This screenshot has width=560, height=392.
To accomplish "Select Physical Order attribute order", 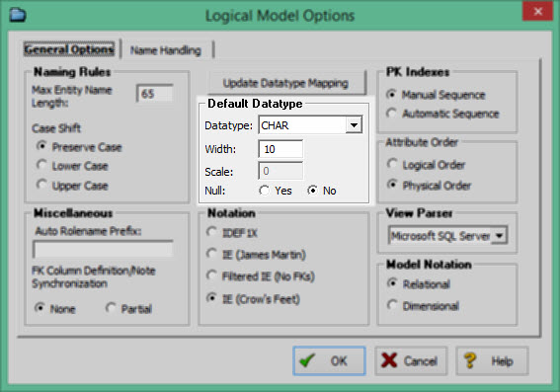I will [x=392, y=185].
